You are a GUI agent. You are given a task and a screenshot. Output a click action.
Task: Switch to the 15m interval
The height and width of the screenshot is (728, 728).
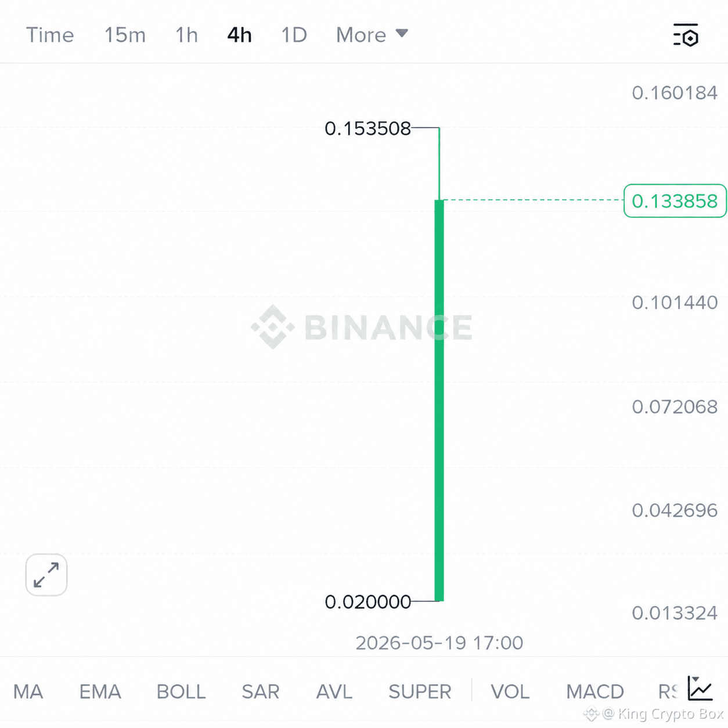click(x=125, y=35)
